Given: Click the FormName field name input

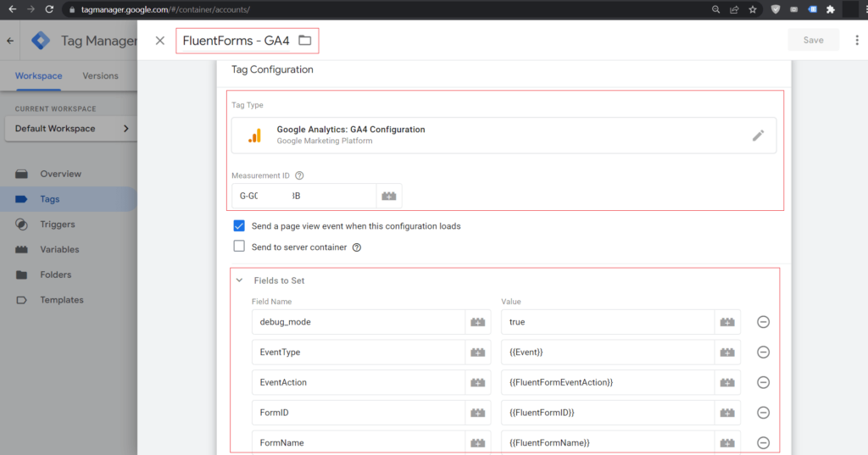Looking at the screenshot, I should tap(359, 443).
